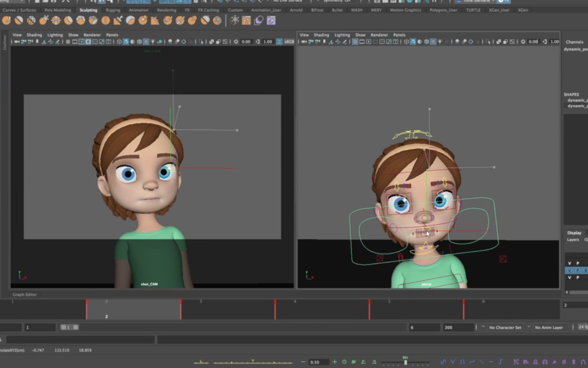Toggle R on the highlighted display layer
The height and width of the screenshot is (368, 588).
pos(585,270)
